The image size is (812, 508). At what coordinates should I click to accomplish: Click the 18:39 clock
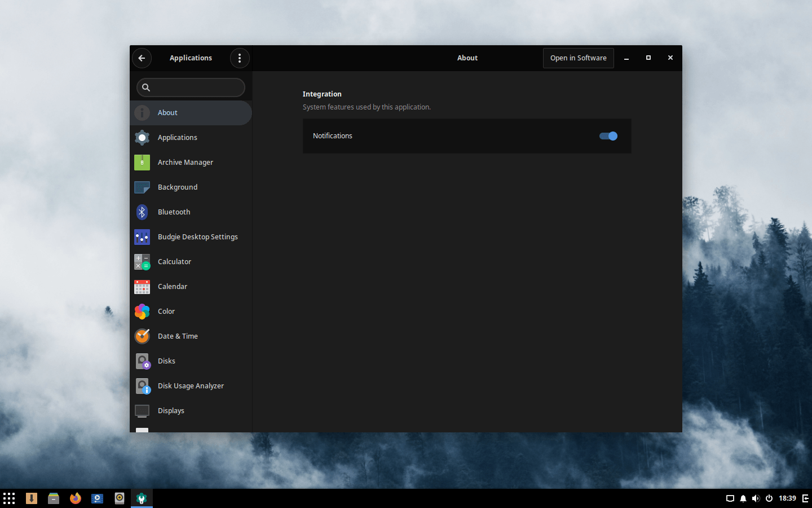[x=787, y=498]
